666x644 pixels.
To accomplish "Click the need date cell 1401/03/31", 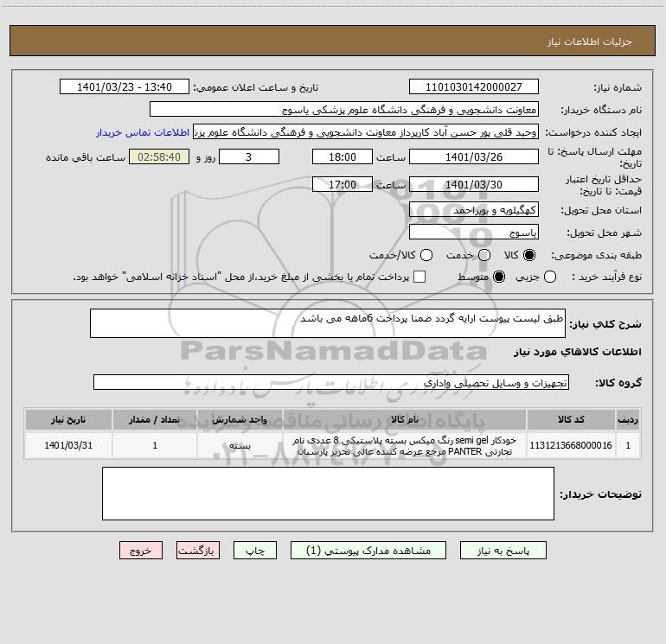I will point(68,445).
